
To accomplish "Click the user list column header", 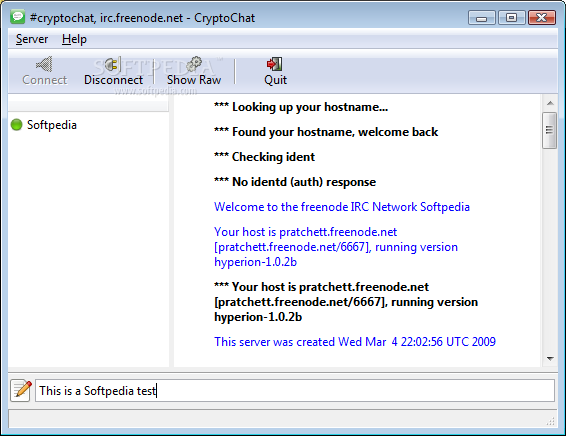I will click(x=88, y=104).
